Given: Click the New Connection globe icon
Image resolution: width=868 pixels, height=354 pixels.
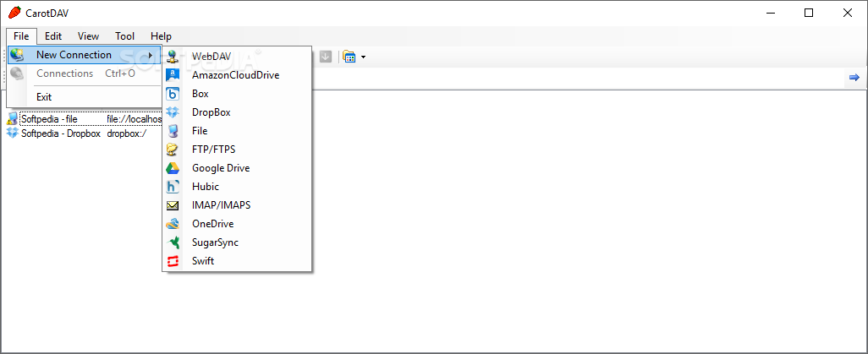Looking at the screenshot, I should point(17,55).
